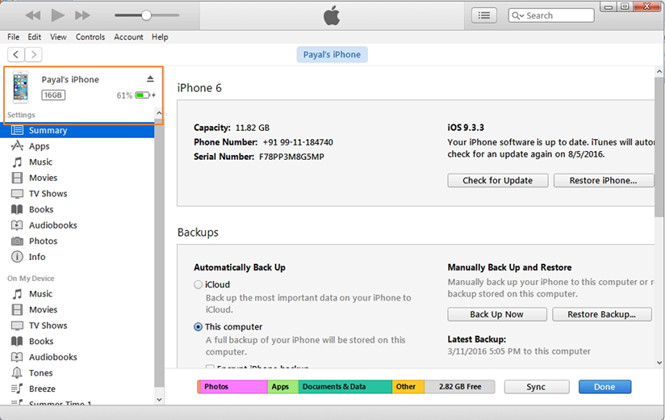This screenshot has height=420, width=665.
Task: Click the blue Done button
Action: 604,387
